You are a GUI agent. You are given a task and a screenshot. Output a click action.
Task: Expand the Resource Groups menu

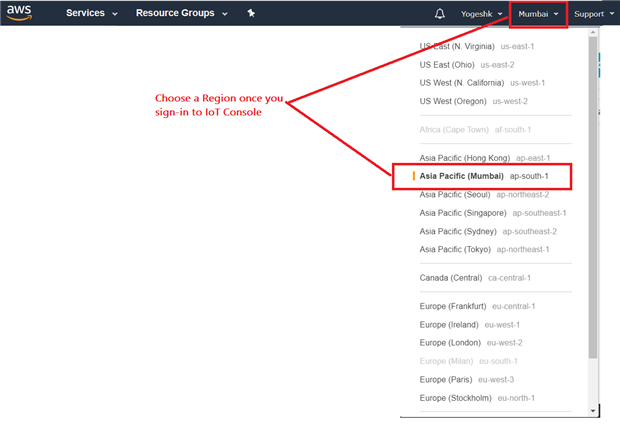click(181, 14)
